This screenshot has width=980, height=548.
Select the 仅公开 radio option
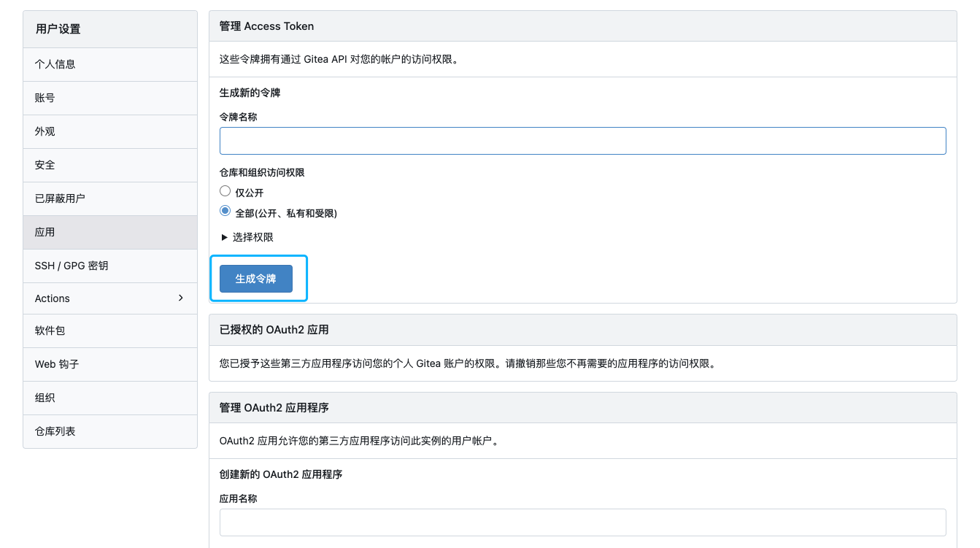[225, 190]
